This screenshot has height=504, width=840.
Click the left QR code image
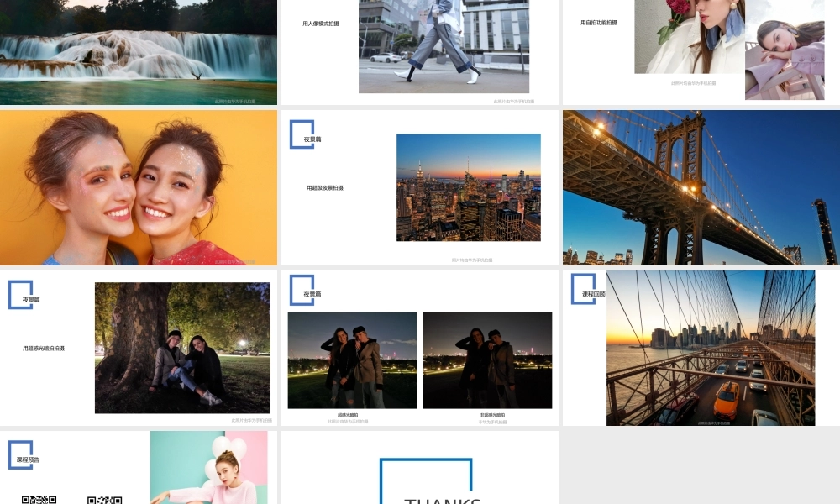click(39, 499)
